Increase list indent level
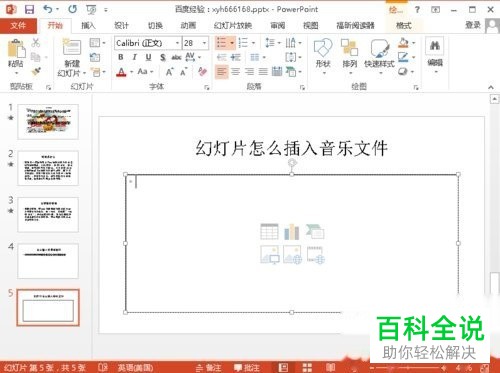Viewport: 500px width, 373px height. pos(235,57)
